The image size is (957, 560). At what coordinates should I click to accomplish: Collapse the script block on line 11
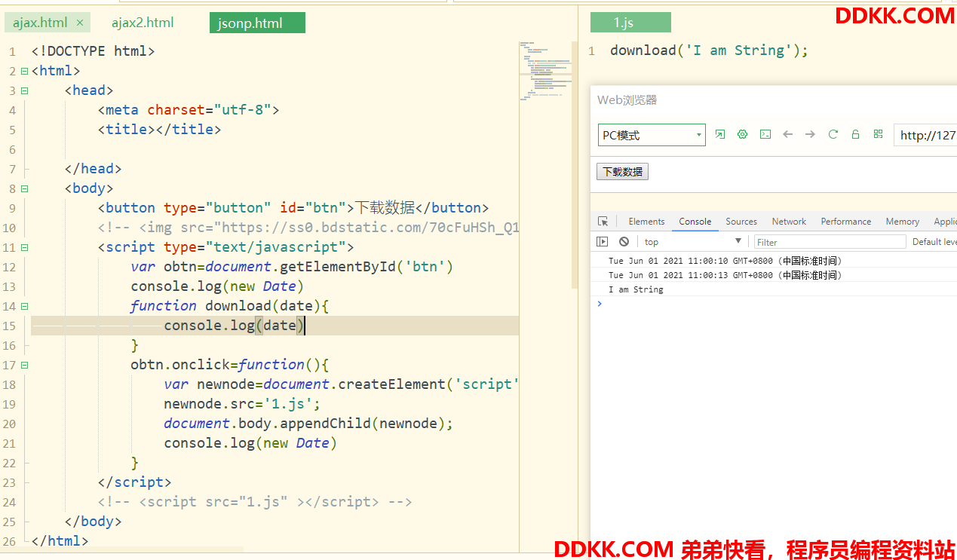tap(25, 247)
